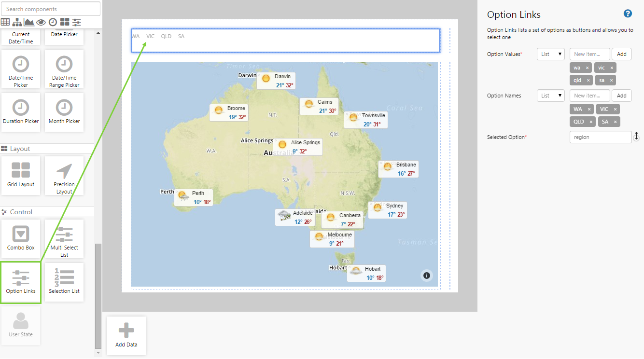The image size is (644, 359).
Task: Click the clock date/time category icon
Action: click(53, 22)
